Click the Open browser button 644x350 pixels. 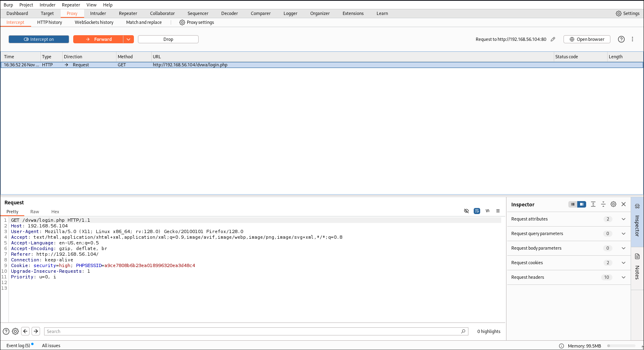587,39
